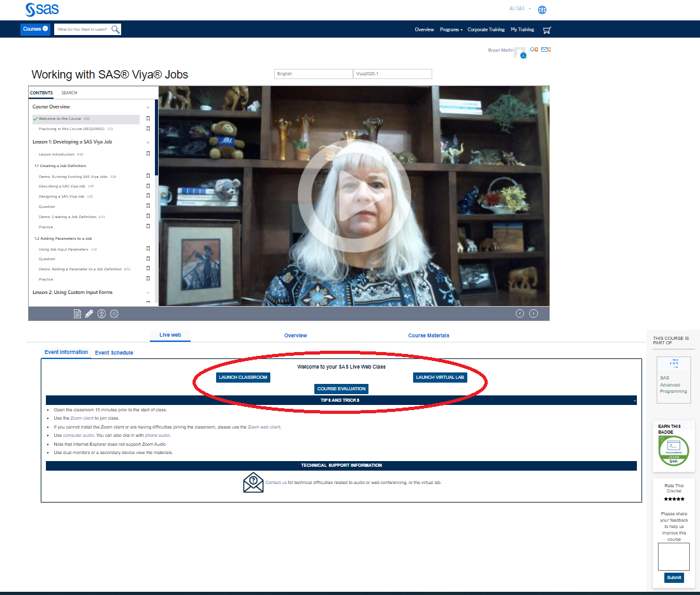
Task: Select the globe language icon next to All SAS
Action: (x=542, y=10)
